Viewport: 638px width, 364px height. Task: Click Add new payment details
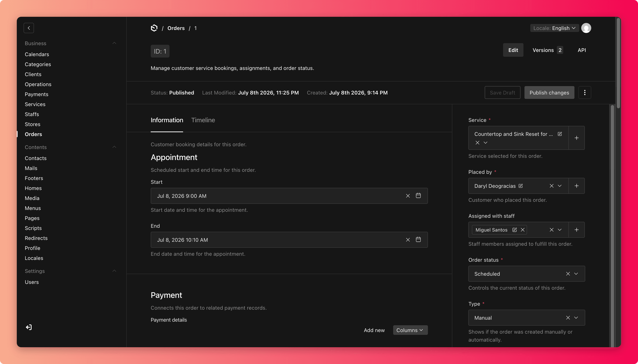click(x=374, y=330)
